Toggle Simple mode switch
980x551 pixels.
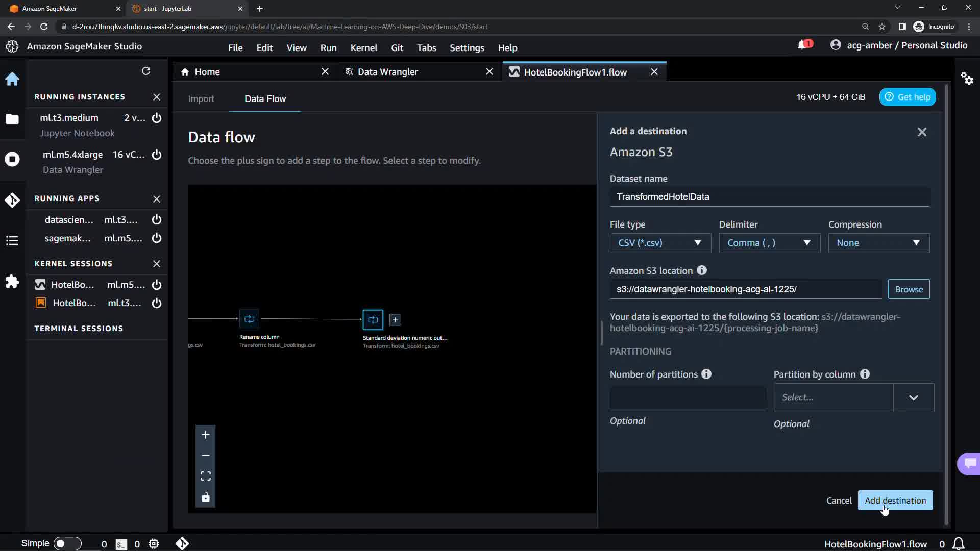click(67, 543)
